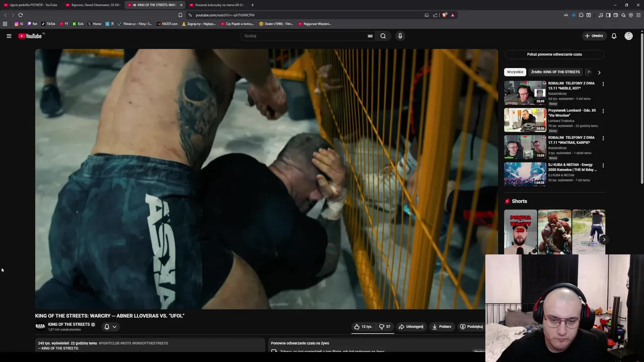Open the YouTube hamburger guide menu
The height and width of the screenshot is (362, 644).
[9, 36]
